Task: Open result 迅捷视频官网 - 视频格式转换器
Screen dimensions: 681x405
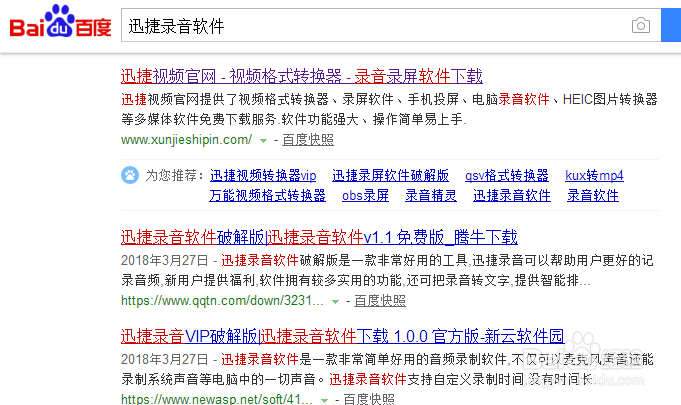Action: (x=301, y=76)
